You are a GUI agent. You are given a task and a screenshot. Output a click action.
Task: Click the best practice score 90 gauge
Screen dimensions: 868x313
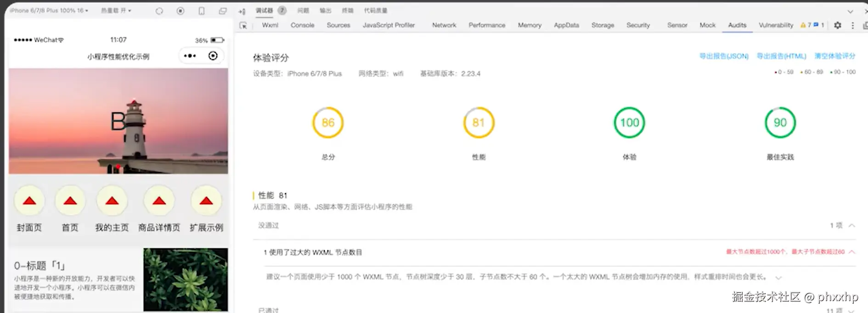(780, 123)
